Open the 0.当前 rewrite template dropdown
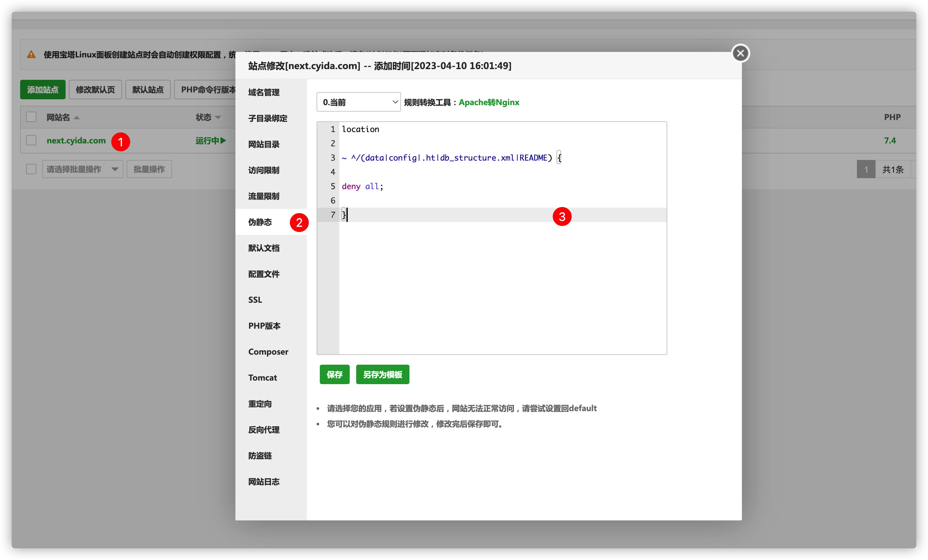This screenshot has width=928, height=560. point(358,102)
